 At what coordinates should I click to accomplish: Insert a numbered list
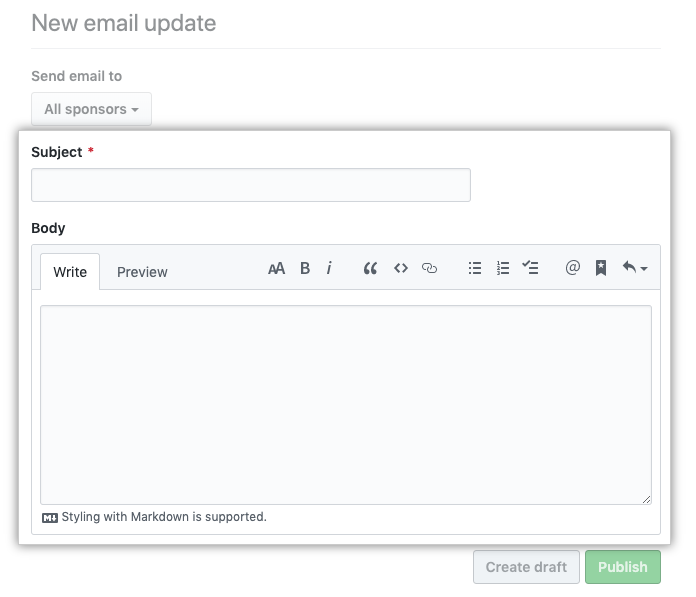(503, 268)
